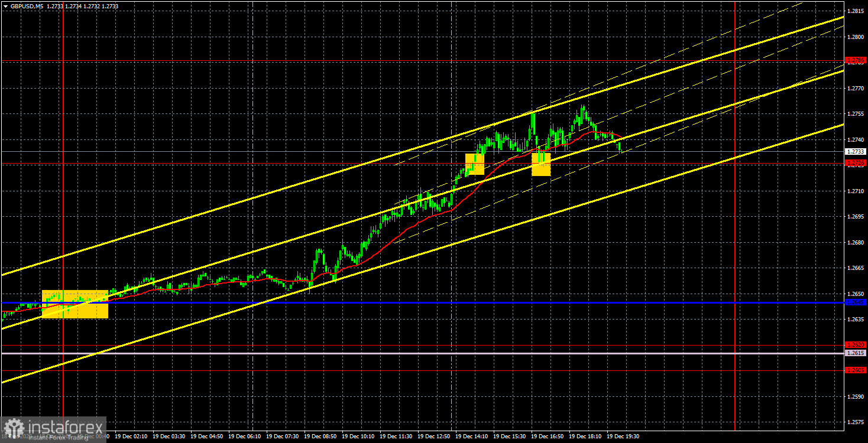The height and width of the screenshot is (443, 868).
Task: Click the 1.2680 price scale label
Action: click(x=856, y=242)
